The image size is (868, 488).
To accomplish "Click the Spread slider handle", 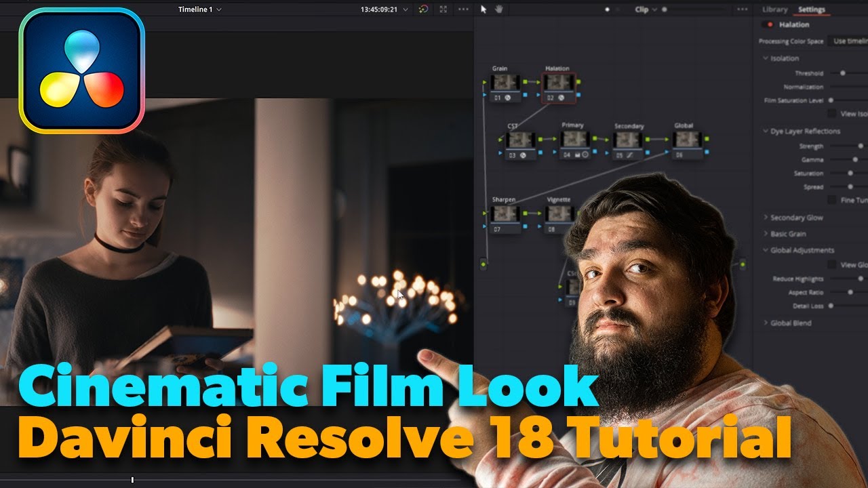I will (850, 187).
